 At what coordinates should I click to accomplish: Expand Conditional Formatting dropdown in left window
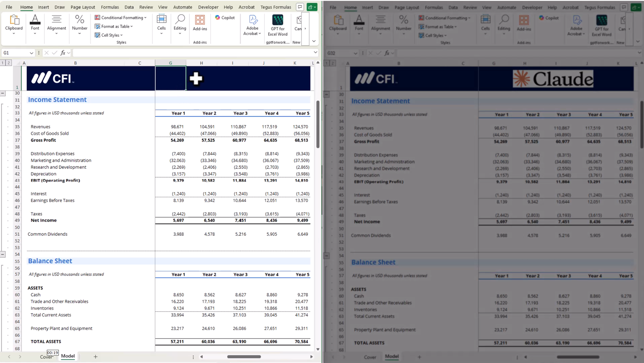tap(121, 17)
